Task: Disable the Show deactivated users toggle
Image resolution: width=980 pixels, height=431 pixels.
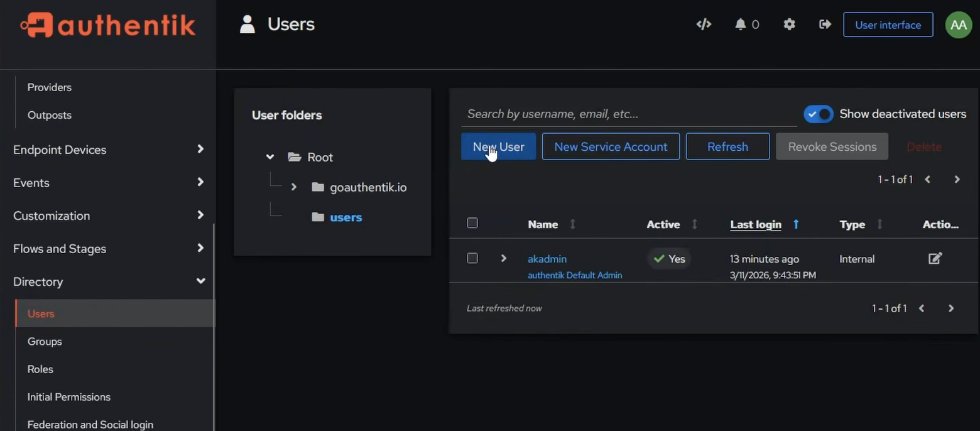Action: tap(817, 114)
